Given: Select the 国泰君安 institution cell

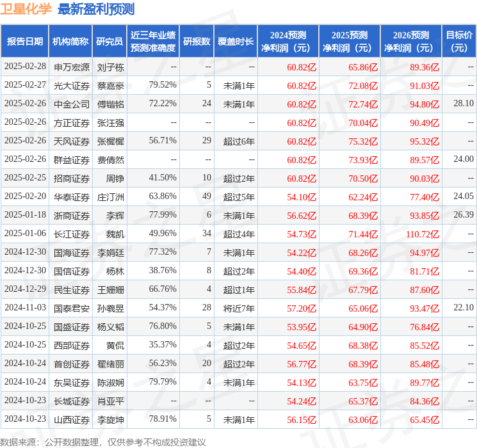Looking at the screenshot, I should [x=72, y=308].
